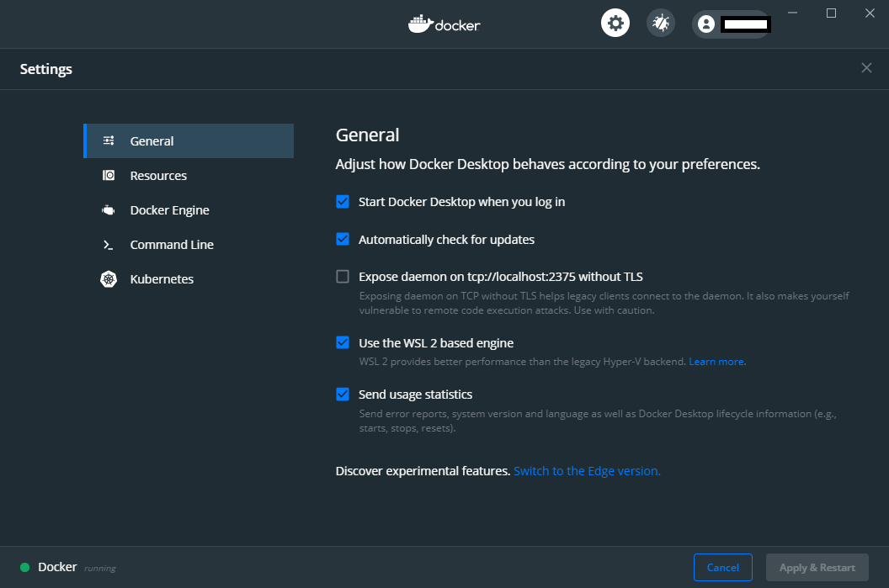Click Apply & Restart button
Screen dimensions: 889x588
coord(817,567)
